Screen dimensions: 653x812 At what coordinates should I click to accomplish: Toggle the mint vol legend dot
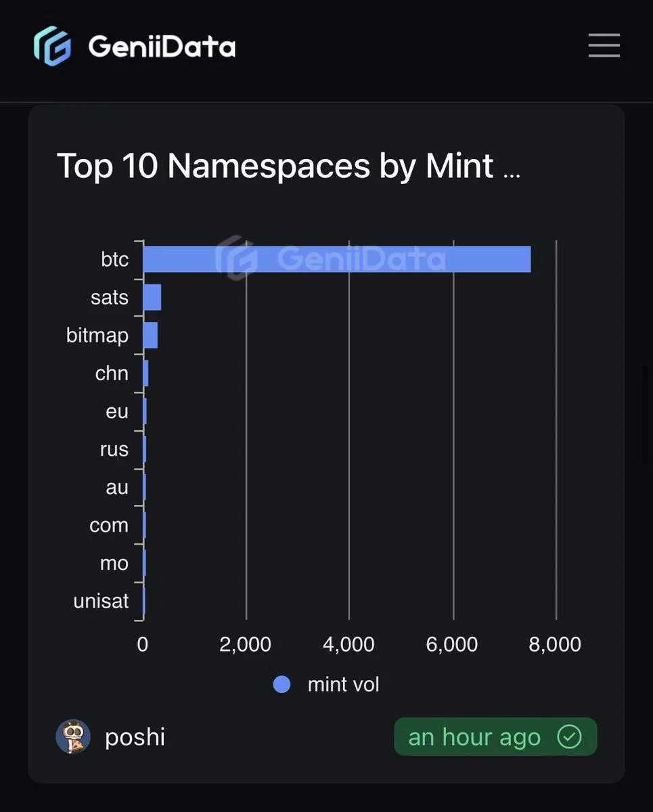point(282,684)
